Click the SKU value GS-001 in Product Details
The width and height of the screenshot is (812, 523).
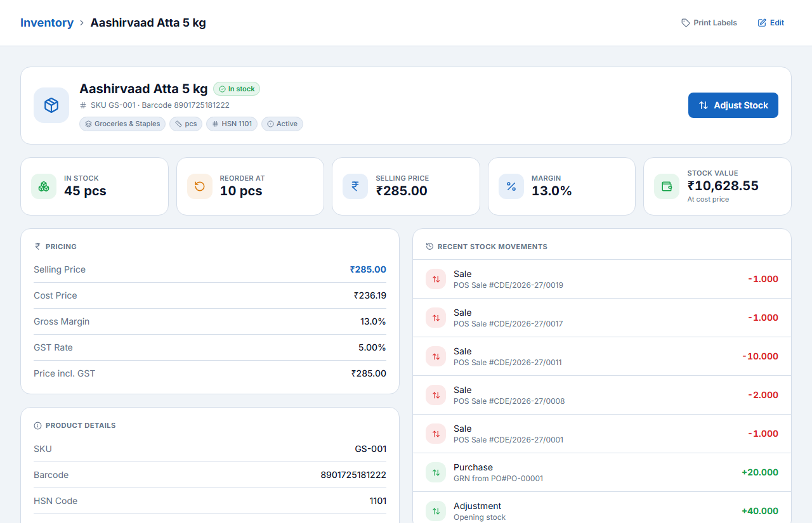pos(370,449)
